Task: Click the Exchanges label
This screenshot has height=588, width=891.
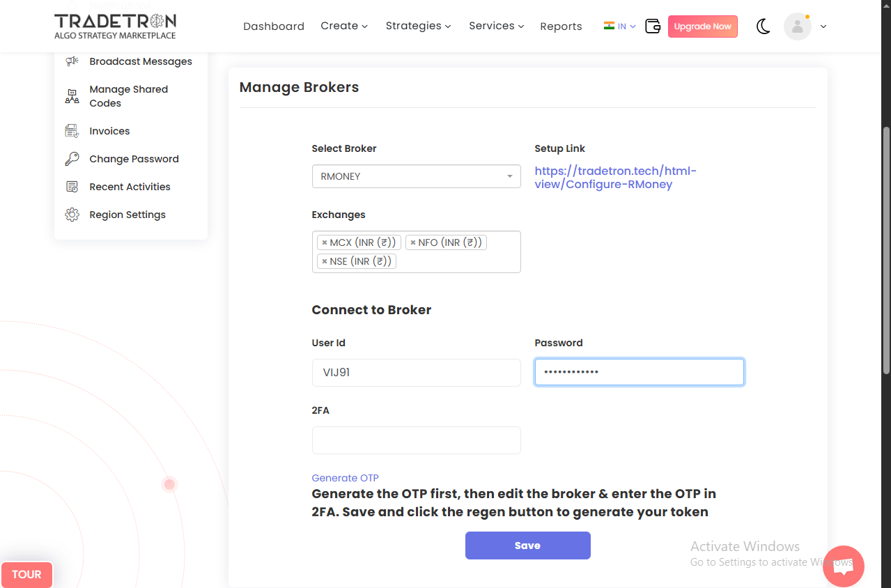Action: (x=339, y=215)
